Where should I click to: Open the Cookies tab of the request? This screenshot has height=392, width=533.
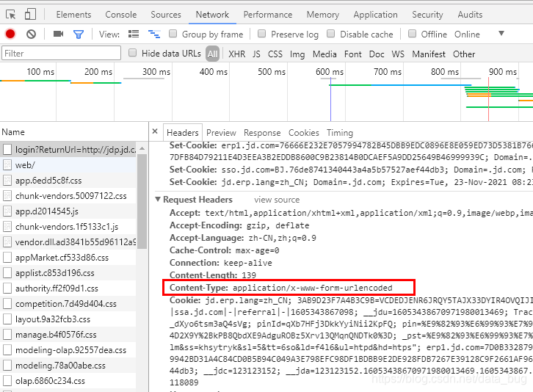pyautogui.click(x=304, y=133)
